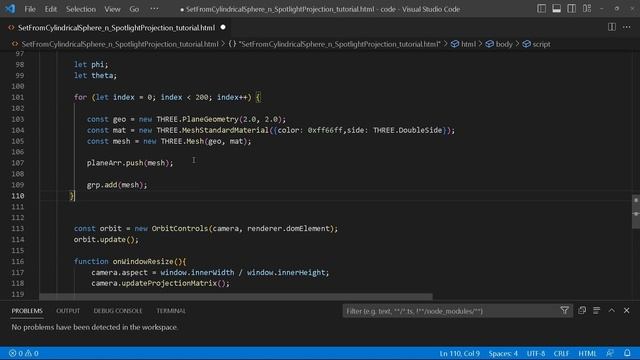Open notifications bell icon
The image size is (640, 360).
[x=627, y=353]
